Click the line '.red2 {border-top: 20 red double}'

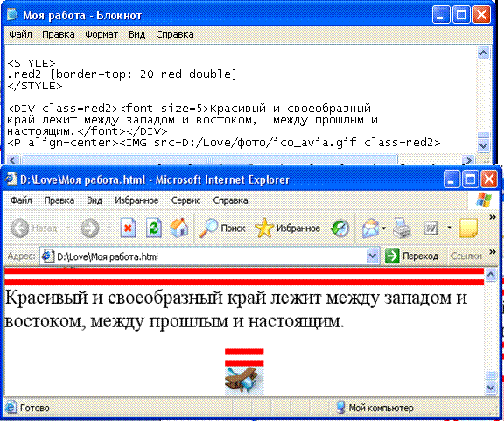pyautogui.click(x=122, y=74)
